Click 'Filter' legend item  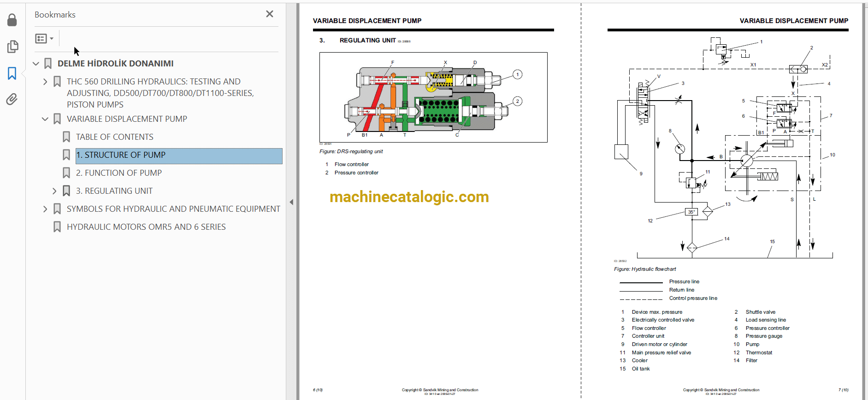click(751, 360)
